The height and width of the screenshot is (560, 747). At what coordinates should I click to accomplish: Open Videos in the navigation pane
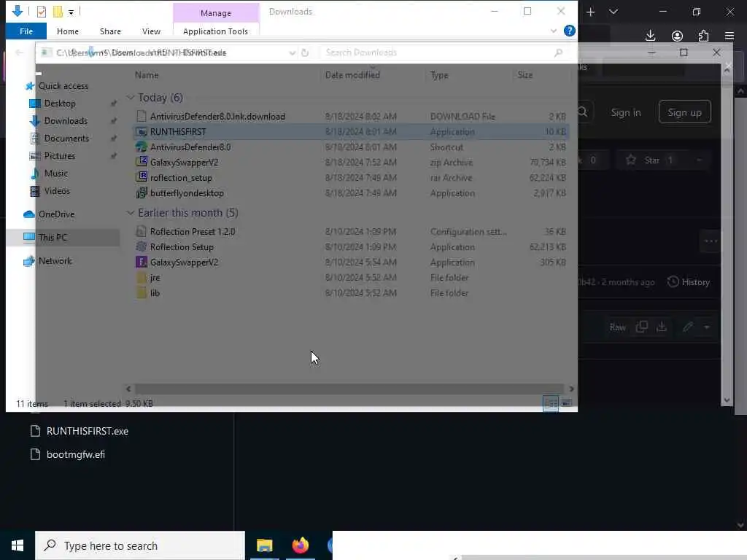point(57,191)
